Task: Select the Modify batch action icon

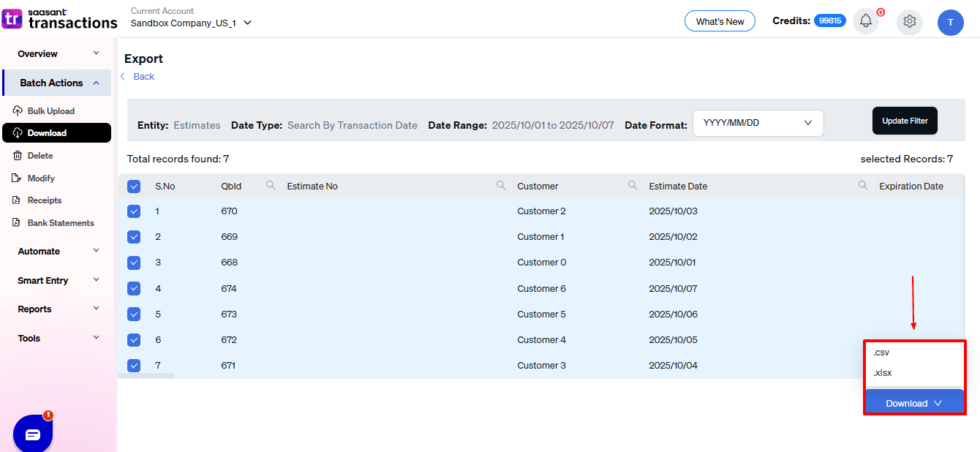Action: (x=18, y=178)
